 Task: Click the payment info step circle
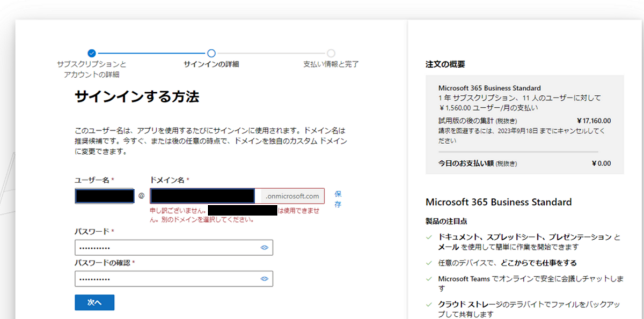(x=331, y=53)
